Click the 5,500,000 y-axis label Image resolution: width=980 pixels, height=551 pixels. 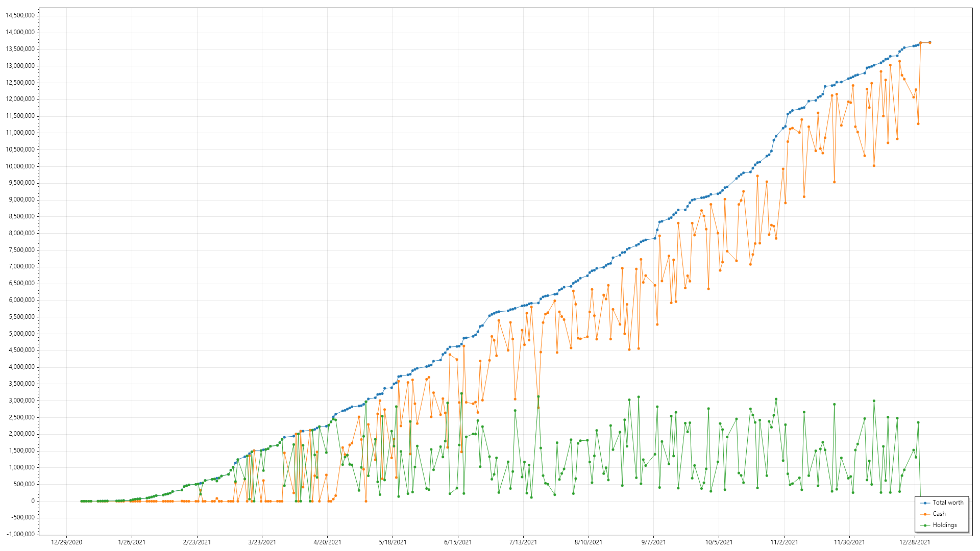pos(22,317)
